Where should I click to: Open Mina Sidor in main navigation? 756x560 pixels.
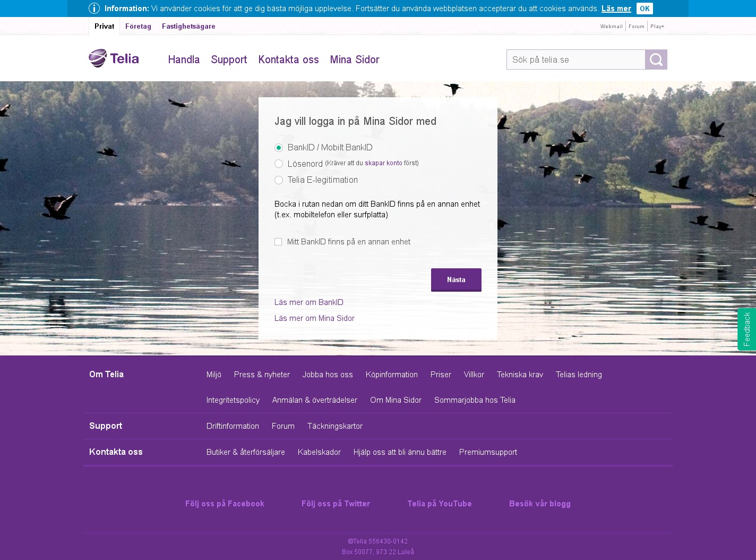coord(355,60)
